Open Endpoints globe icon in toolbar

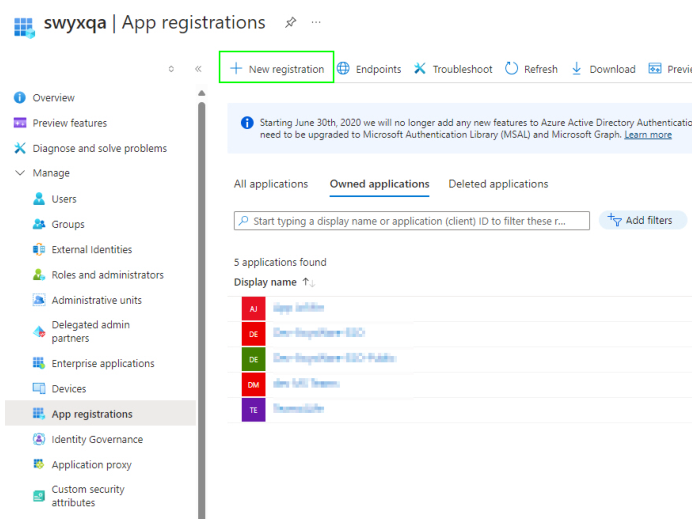(344, 69)
